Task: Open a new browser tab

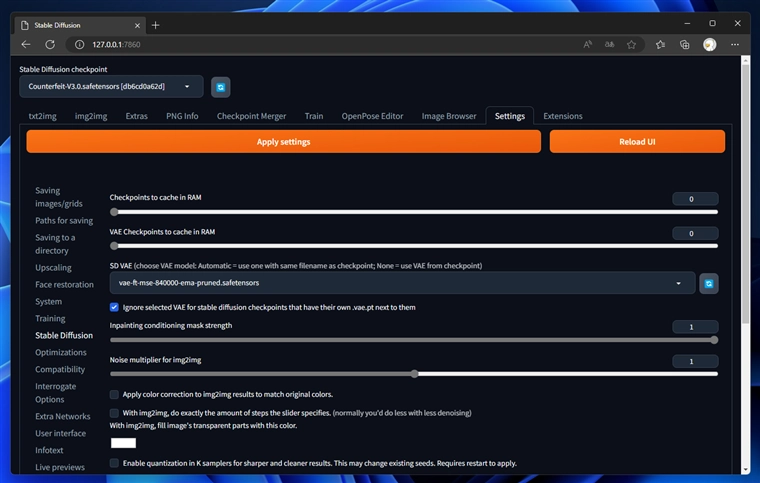Action: [x=155, y=25]
